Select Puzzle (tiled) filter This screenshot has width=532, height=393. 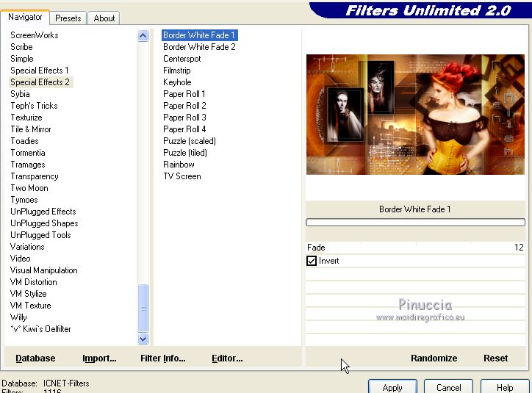click(185, 153)
